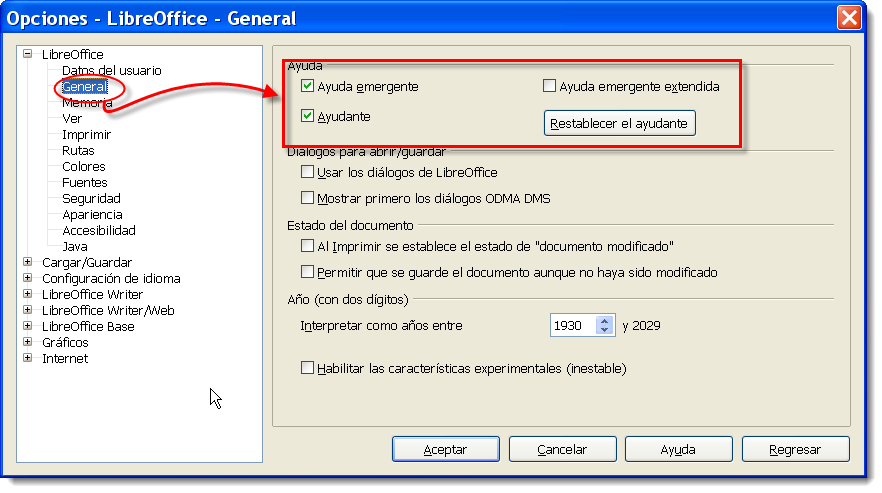Select Imprimir in the options tree
This screenshot has height=493, width=882.
click(86, 135)
